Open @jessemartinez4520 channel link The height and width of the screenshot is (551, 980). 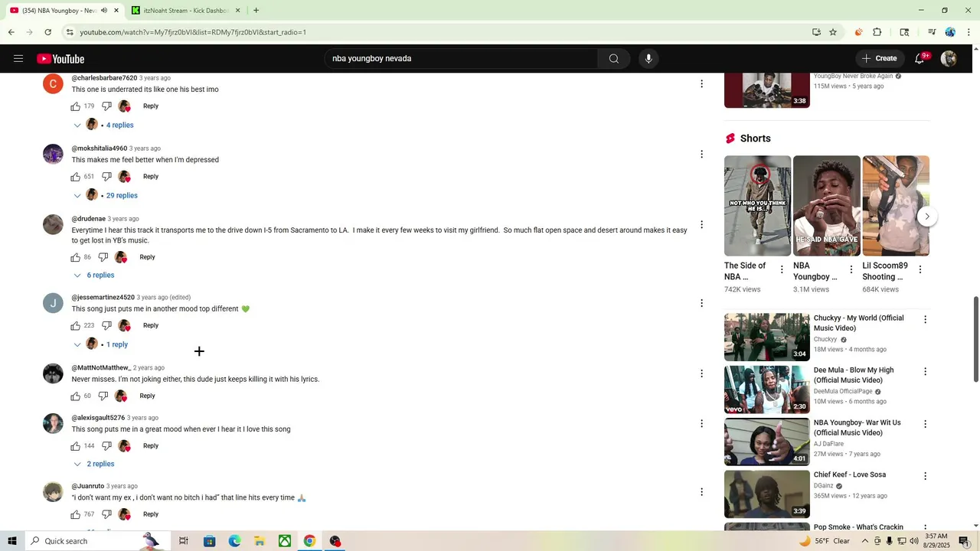tap(103, 298)
